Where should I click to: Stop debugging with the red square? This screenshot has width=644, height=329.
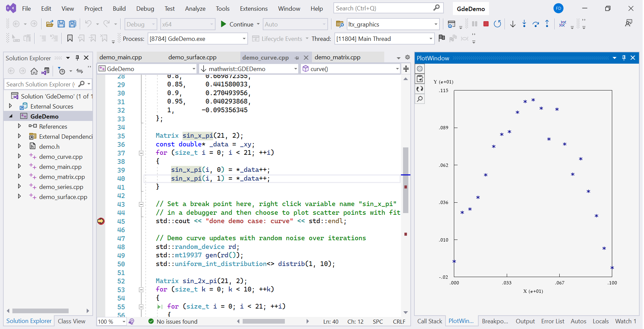click(x=486, y=24)
